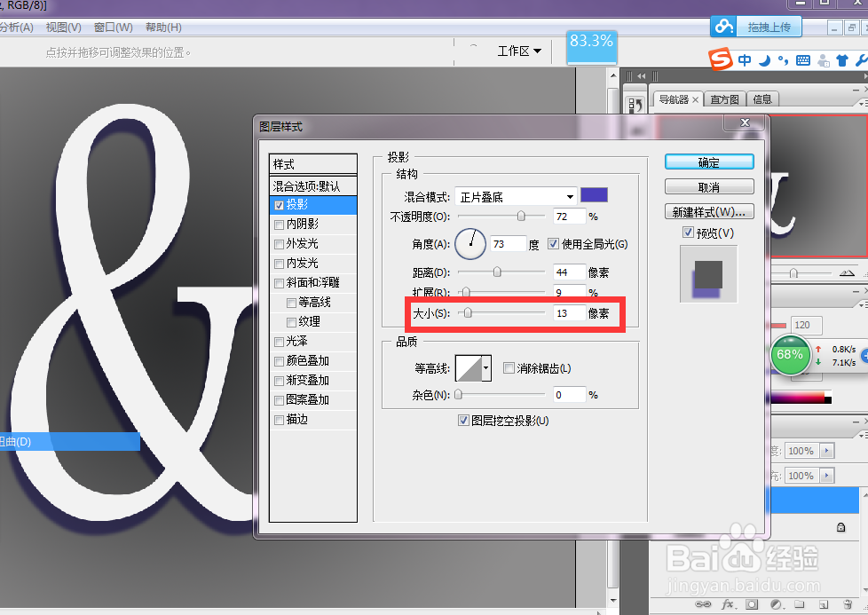Click the Sogou soft keyboard icon
Viewport: 868px width, 615px height.
[x=804, y=60]
